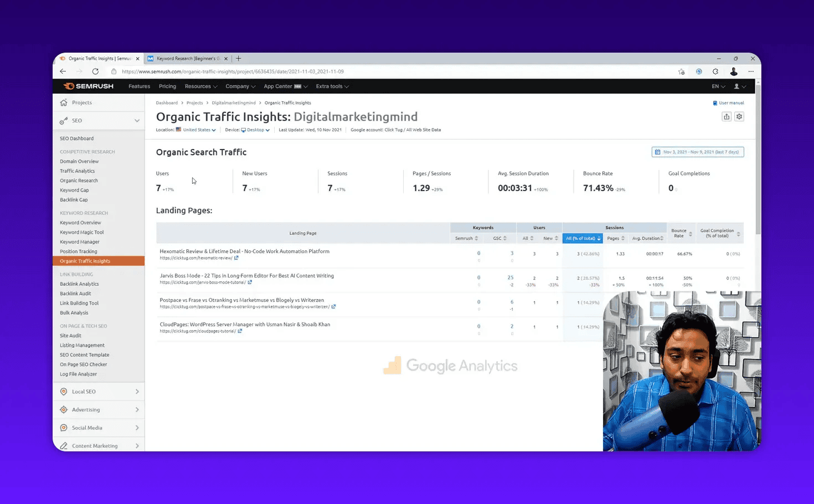Viewport: 814px width, 504px height.
Task: Click the Content Marketing pencil icon
Action: tap(64, 445)
